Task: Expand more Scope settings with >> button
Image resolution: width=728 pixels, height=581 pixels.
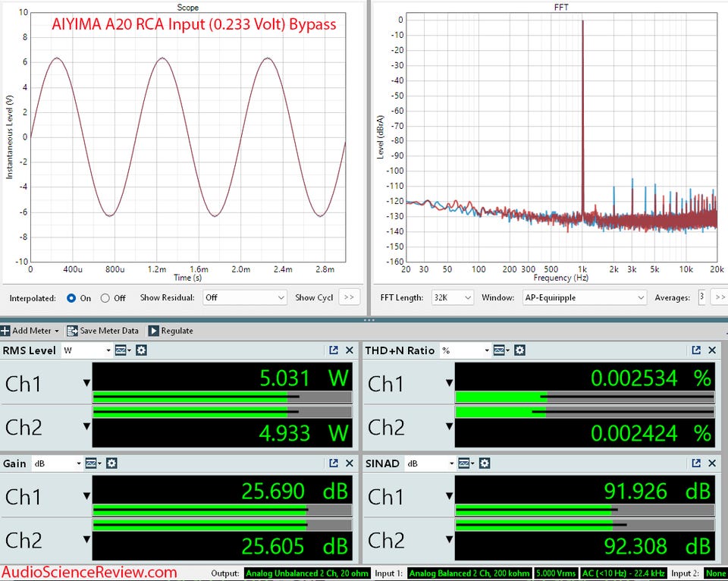Action: pos(349,297)
